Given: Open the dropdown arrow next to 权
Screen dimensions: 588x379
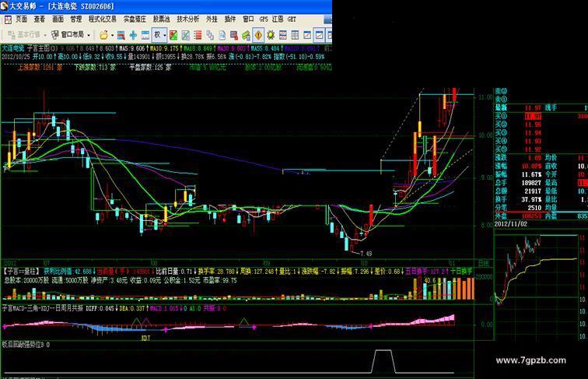Looking at the screenshot, I should pos(165,35).
